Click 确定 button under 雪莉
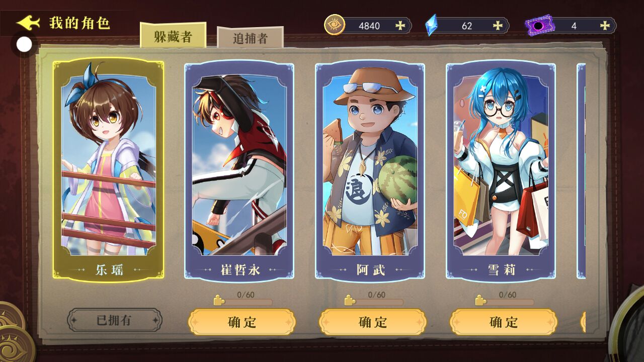The height and width of the screenshot is (362, 644). click(504, 322)
